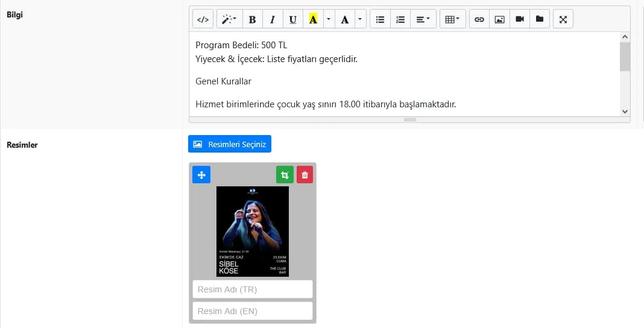Click the editor scrollbar thumb
Image resolution: width=644 pixels, height=328 pixels.
tap(625, 56)
